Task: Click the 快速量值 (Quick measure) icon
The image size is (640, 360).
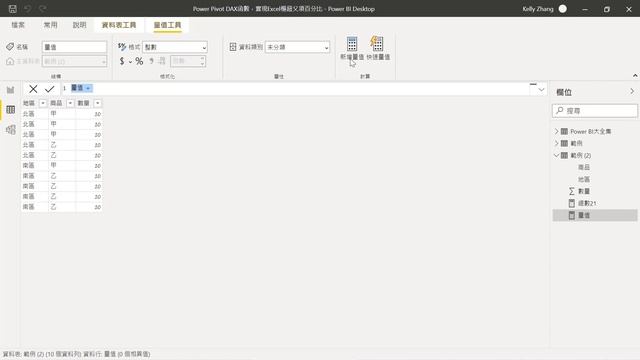Action: 378,44
